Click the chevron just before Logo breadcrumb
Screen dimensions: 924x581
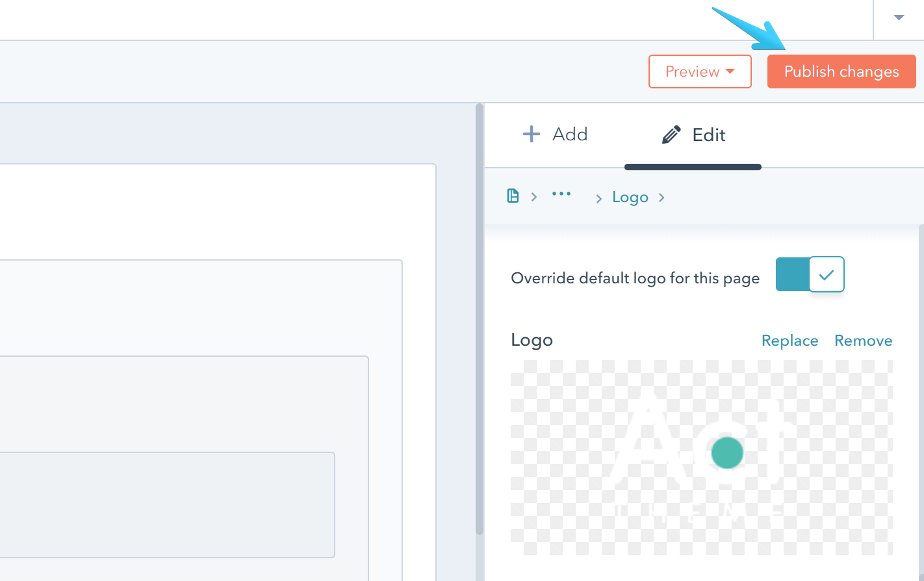(x=598, y=199)
